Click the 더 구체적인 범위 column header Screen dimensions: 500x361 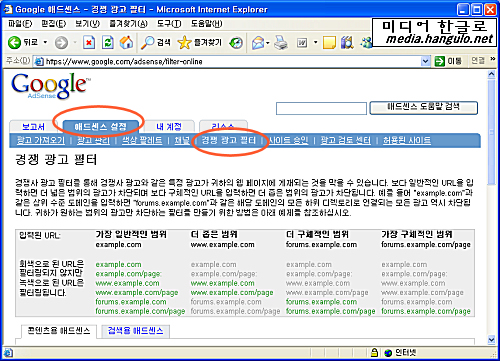pyautogui.click(x=317, y=234)
